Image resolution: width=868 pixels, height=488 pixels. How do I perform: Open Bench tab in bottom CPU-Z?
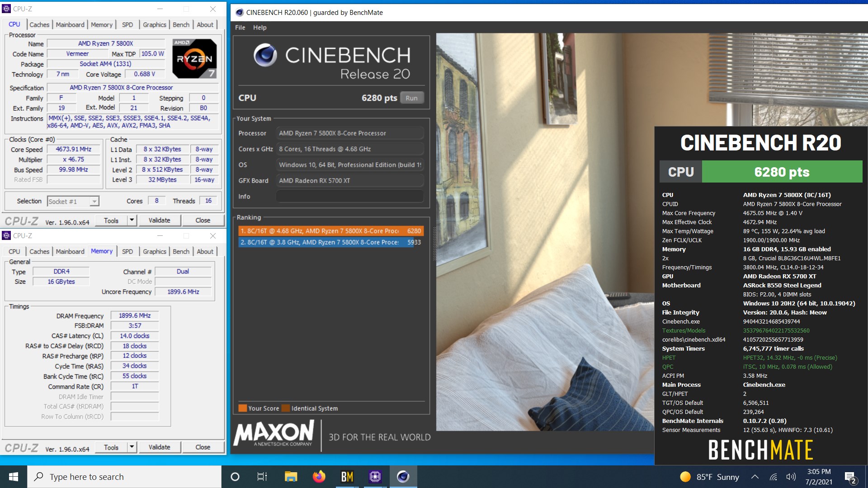pyautogui.click(x=181, y=251)
